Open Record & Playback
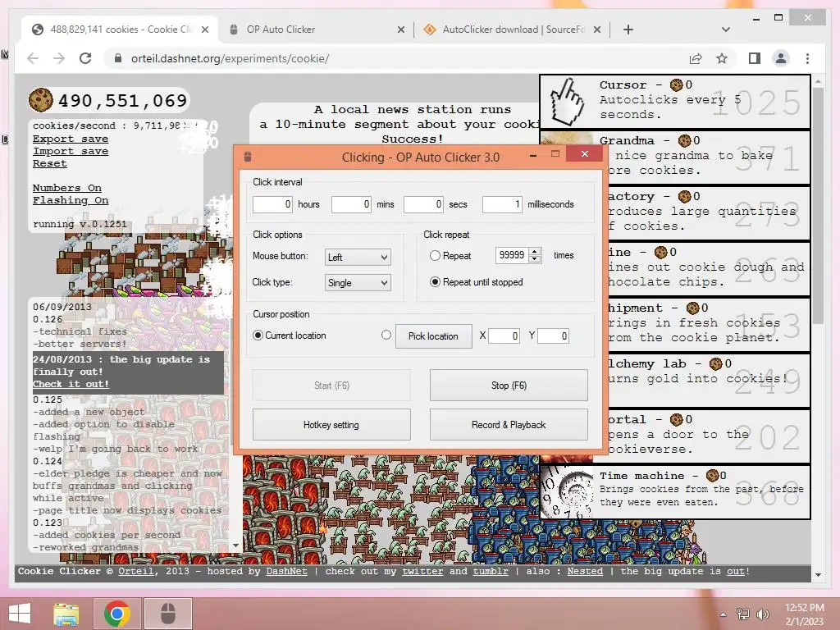Screen dimensions: 840x630 point(509,425)
